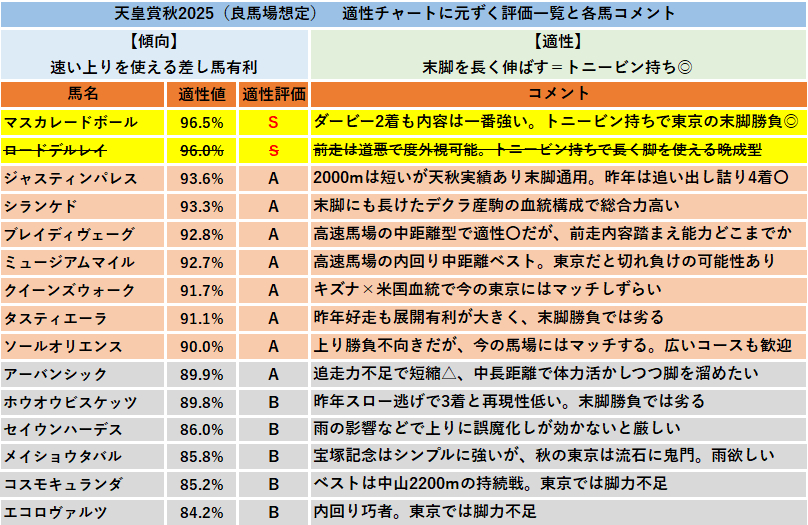Select the マスカレードボール horse name cell
This screenshot has height=525, width=808.
pos(83,122)
